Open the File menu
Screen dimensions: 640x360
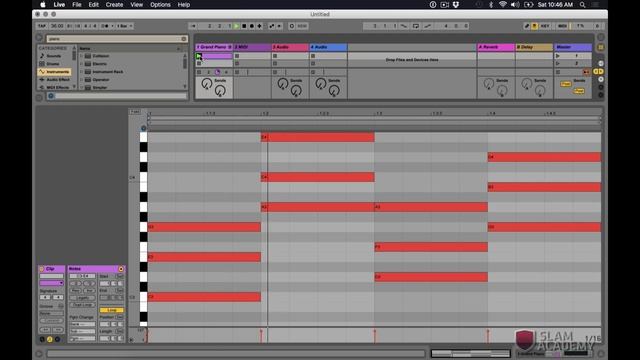tap(77, 5)
